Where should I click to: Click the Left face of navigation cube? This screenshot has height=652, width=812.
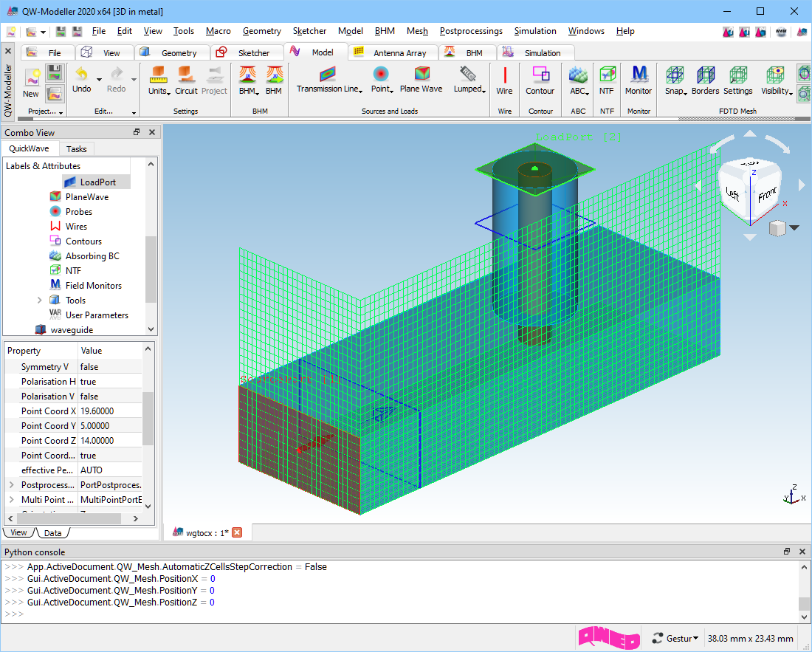click(733, 193)
